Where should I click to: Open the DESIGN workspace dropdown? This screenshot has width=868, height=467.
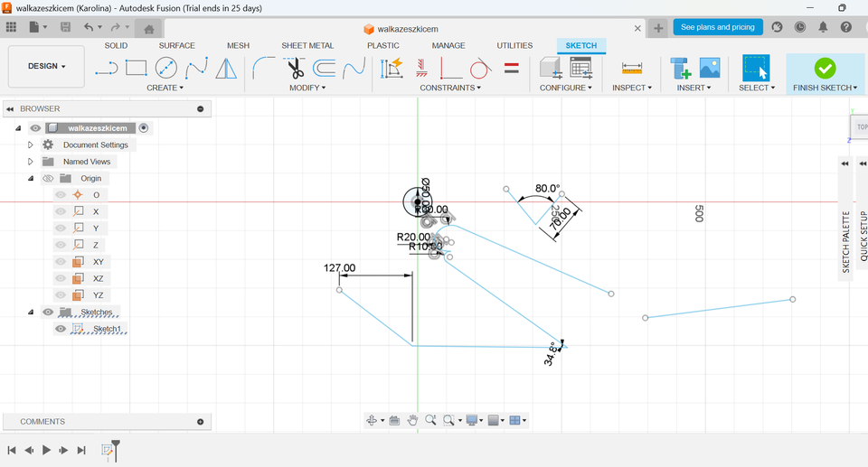[46, 67]
